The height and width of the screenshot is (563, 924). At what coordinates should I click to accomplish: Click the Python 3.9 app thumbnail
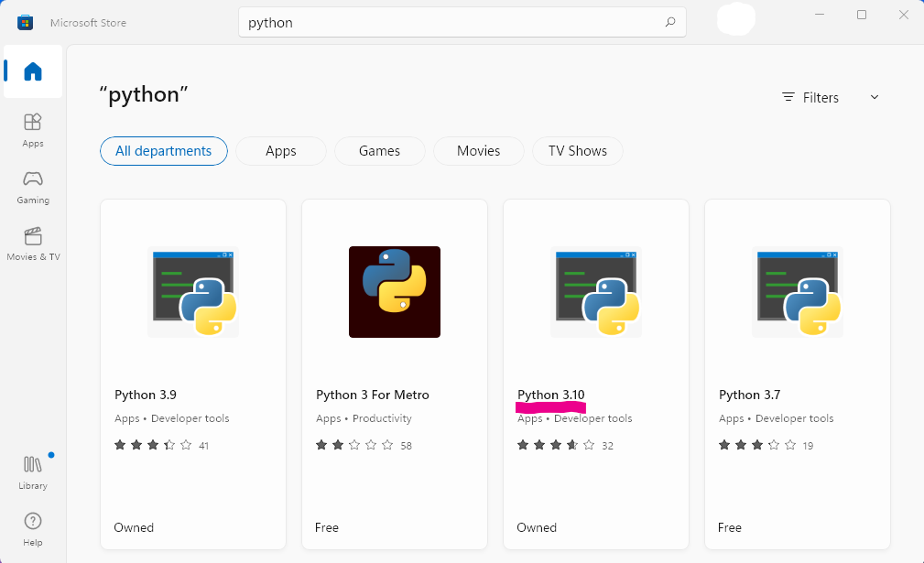192,291
